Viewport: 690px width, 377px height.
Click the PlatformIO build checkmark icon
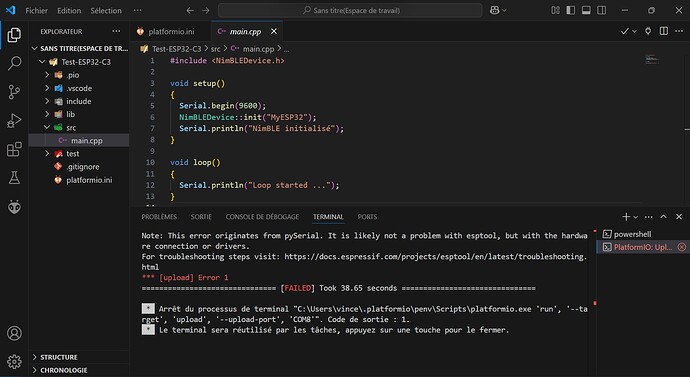[x=624, y=31]
